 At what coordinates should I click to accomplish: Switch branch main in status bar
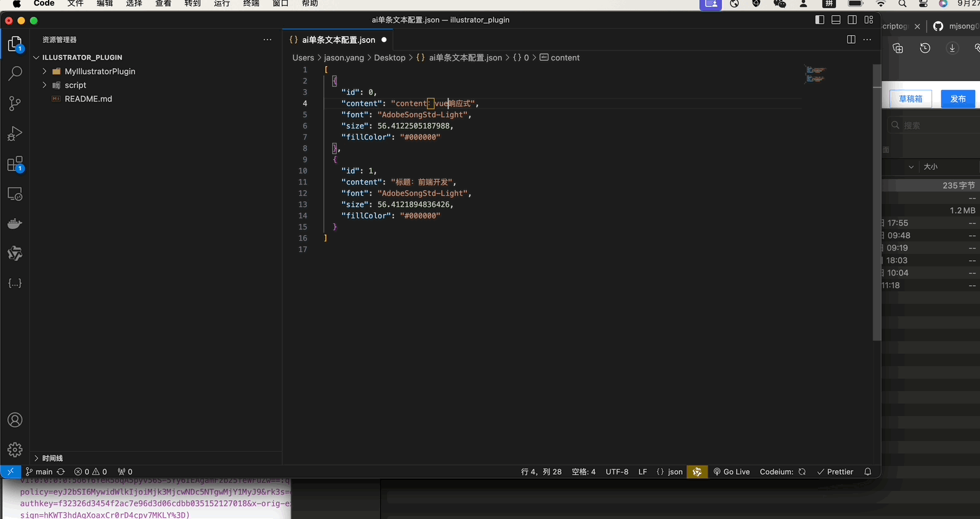(39, 472)
